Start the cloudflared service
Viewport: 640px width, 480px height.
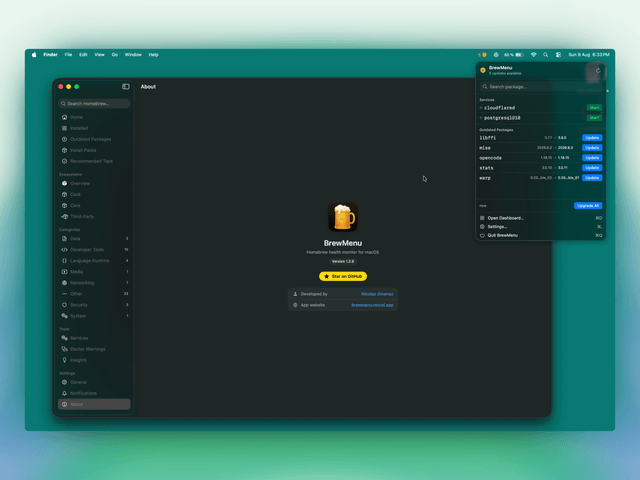point(594,108)
